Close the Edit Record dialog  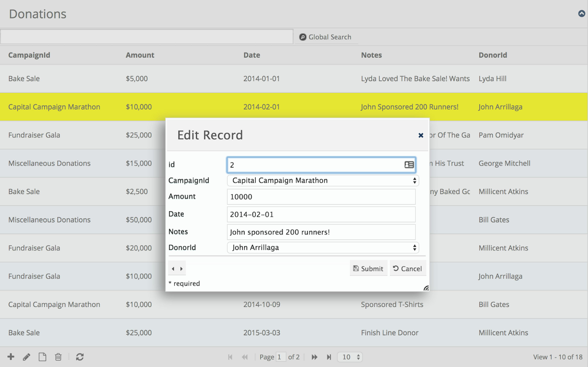(421, 135)
